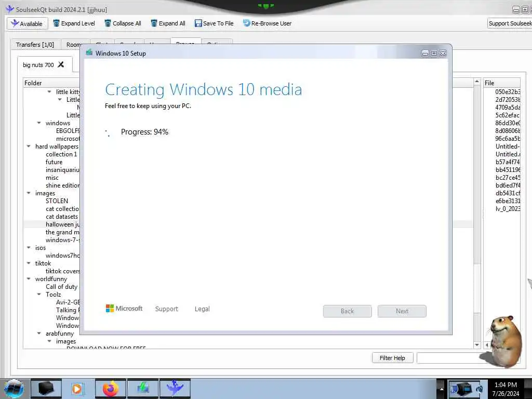This screenshot has height=399, width=532.
Task: Select file starting with 050e32b3
Action: (x=507, y=91)
